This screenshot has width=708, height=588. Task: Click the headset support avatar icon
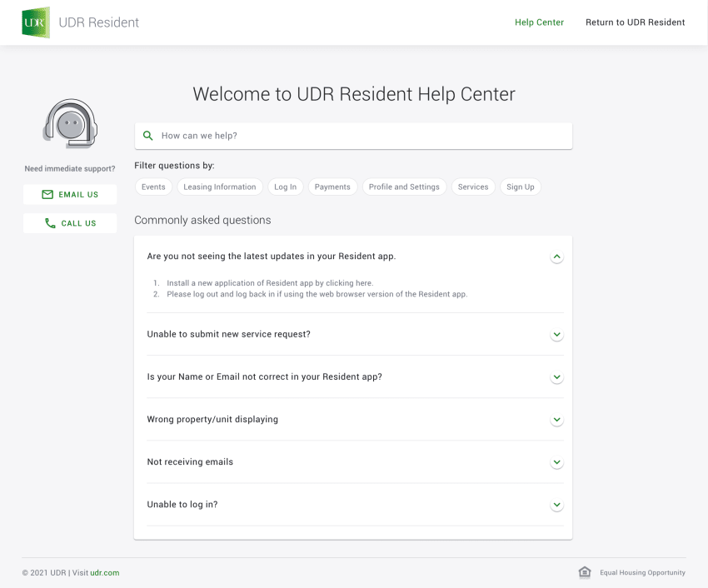pyautogui.click(x=70, y=124)
